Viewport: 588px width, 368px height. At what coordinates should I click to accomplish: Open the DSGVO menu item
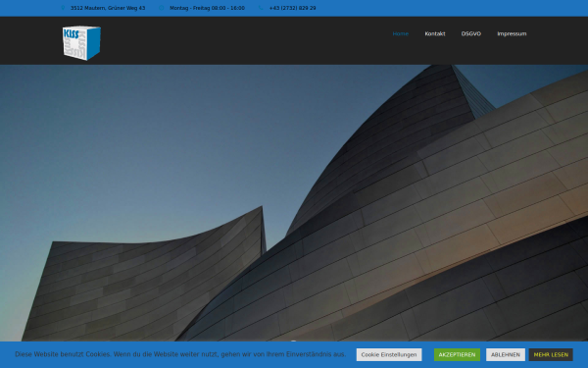(x=470, y=33)
